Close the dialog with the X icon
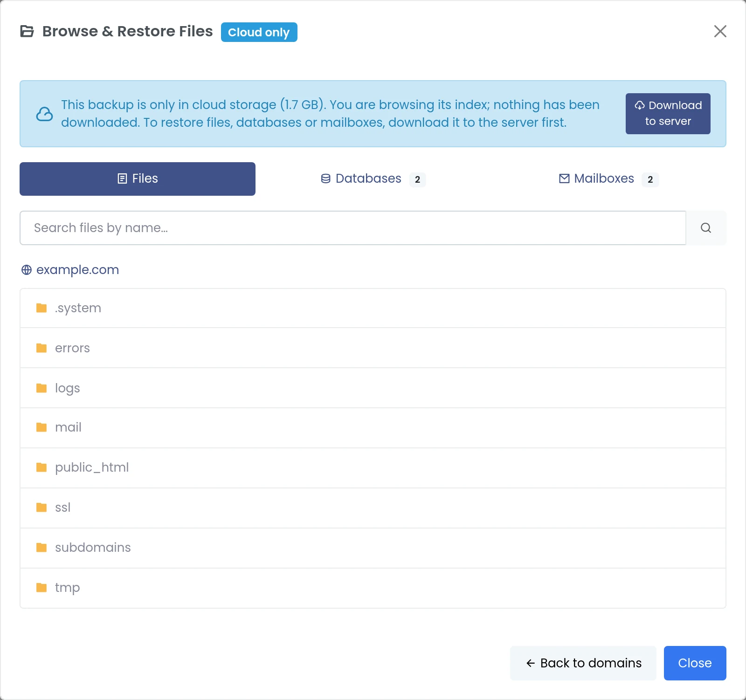 pos(720,31)
